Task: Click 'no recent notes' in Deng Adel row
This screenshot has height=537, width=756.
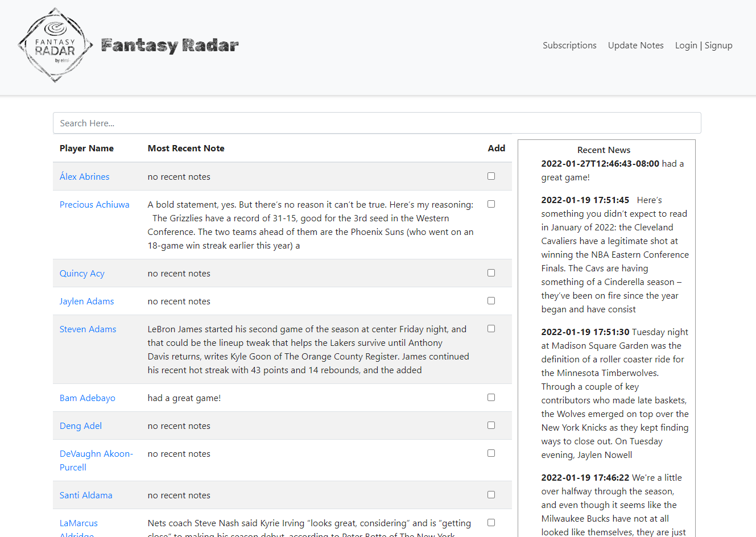Action: tap(179, 426)
